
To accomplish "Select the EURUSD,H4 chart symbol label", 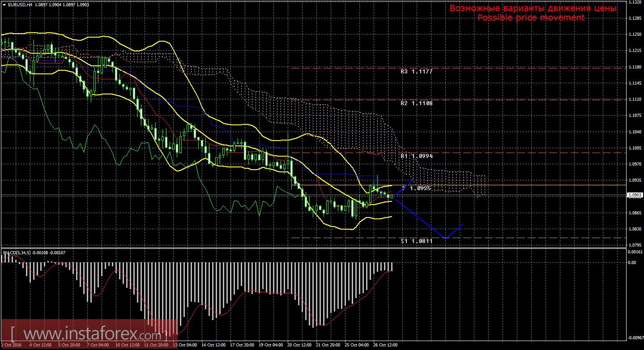I will (18, 4).
